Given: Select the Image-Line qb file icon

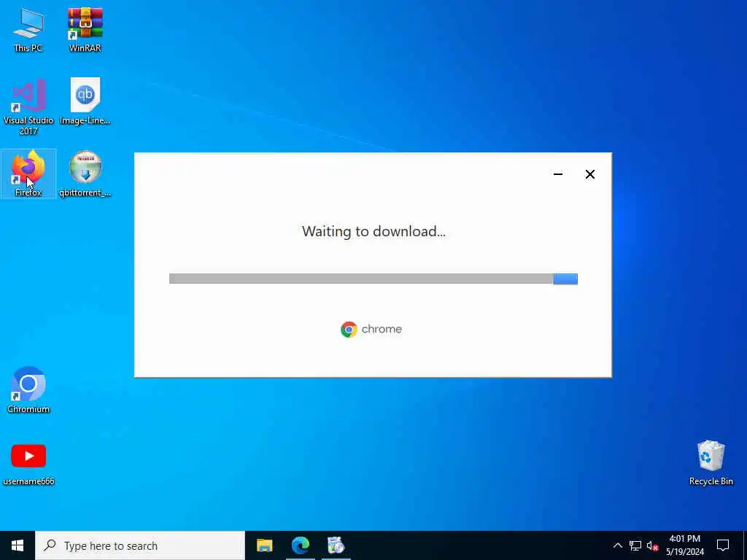Looking at the screenshot, I should (x=85, y=101).
